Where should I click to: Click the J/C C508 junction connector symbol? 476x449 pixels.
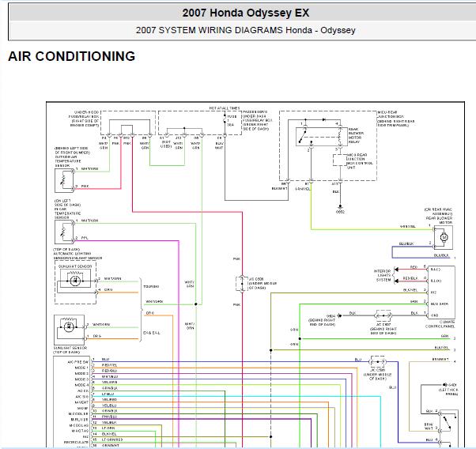coord(242,284)
